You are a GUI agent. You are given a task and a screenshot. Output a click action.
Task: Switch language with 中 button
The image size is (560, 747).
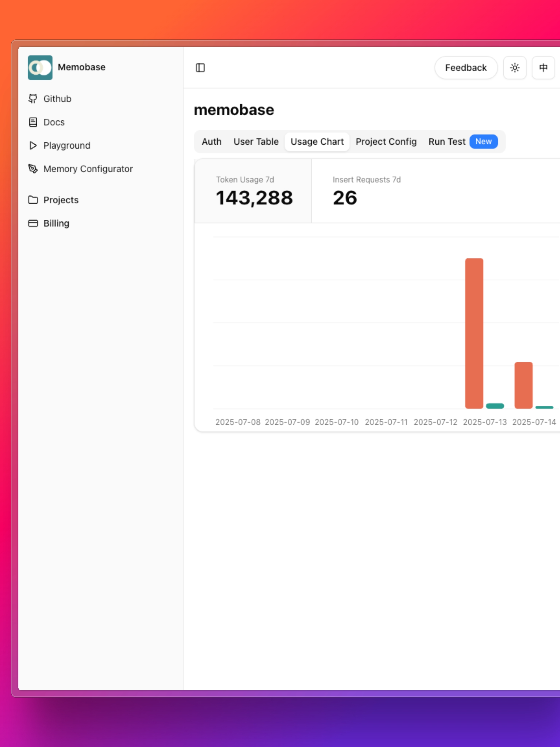click(543, 68)
